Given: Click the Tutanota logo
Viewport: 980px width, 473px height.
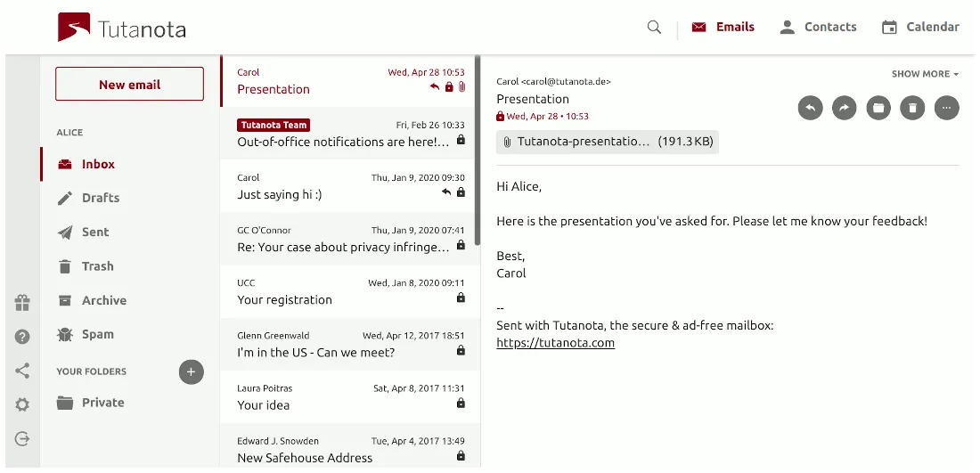Looking at the screenshot, I should point(122,29).
